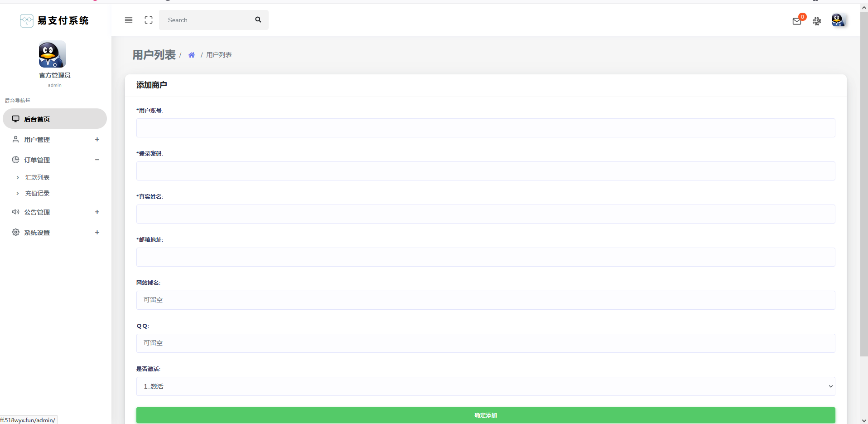Click the sidebar admin penguin avatar
Viewport: 868px width, 424px height.
pyautogui.click(x=53, y=54)
